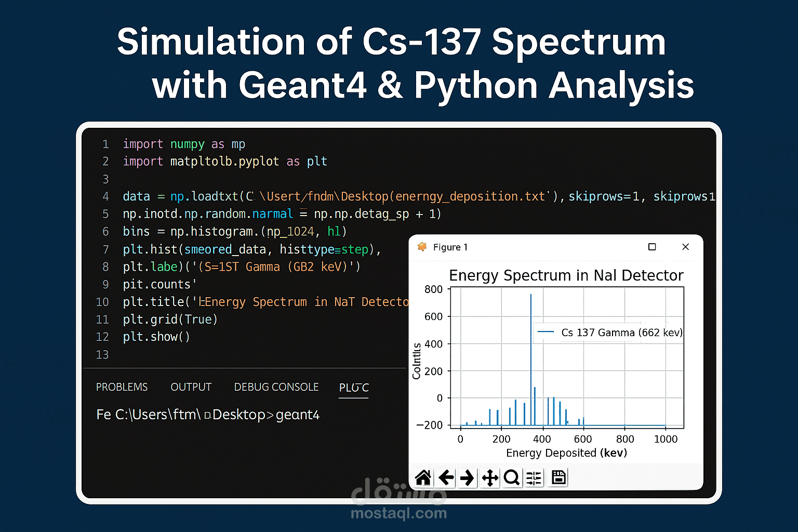
Task: Click the np.random.narmal code line
Action: [x=282, y=214]
